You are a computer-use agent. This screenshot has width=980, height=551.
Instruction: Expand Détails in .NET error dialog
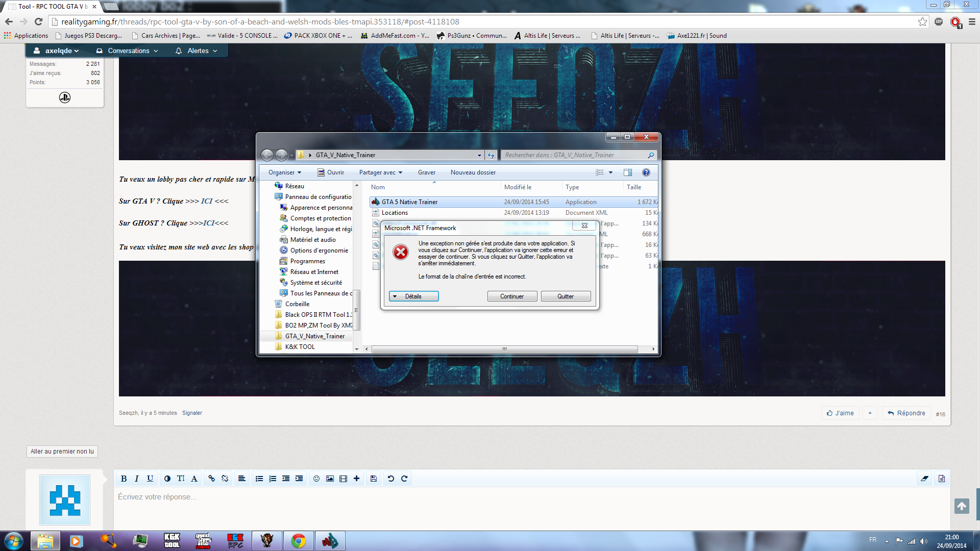413,296
